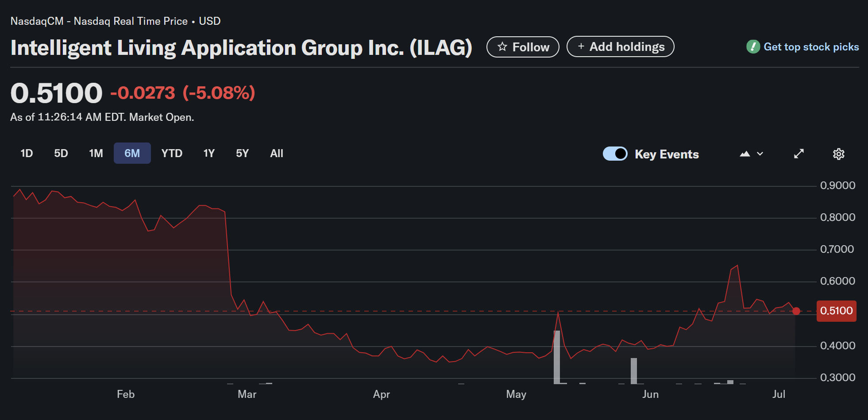Click the star icon in Follow button
The image size is (868, 420).
pos(502,46)
